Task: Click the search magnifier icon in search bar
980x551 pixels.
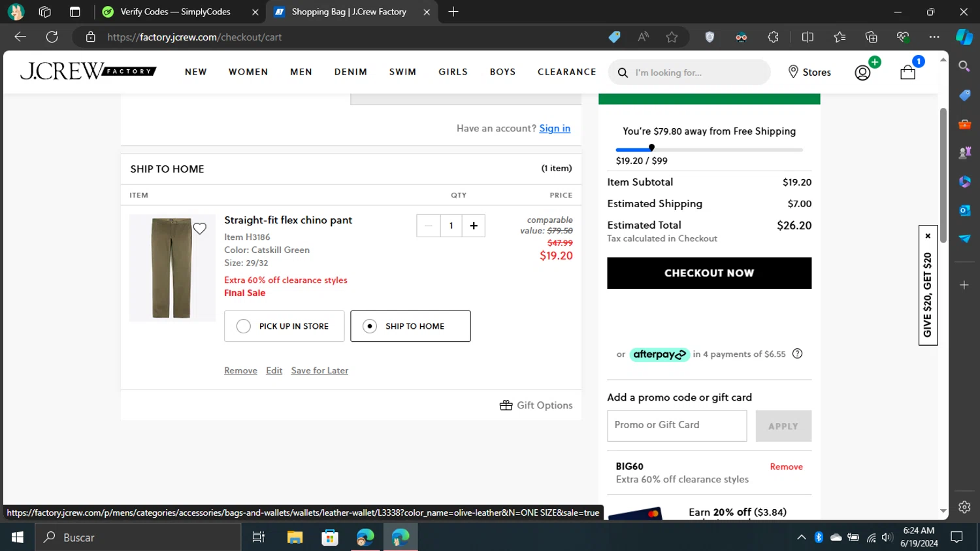Action: coord(623,73)
